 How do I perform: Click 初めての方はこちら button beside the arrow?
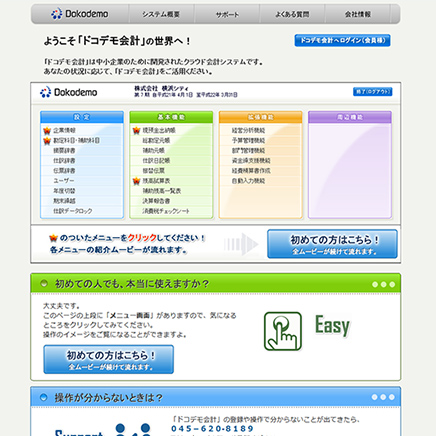tap(332, 244)
